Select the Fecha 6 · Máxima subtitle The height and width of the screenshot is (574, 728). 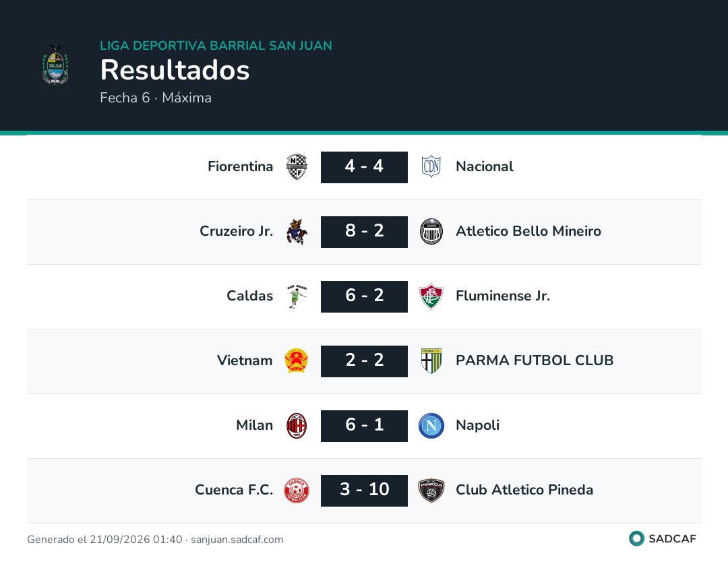click(x=156, y=98)
